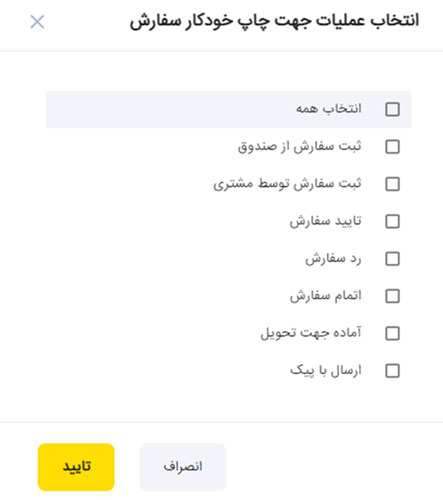This screenshot has width=443, height=500.
Task: Click the 'ارسال با پیک' label text
Action: click(x=326, y=370)
